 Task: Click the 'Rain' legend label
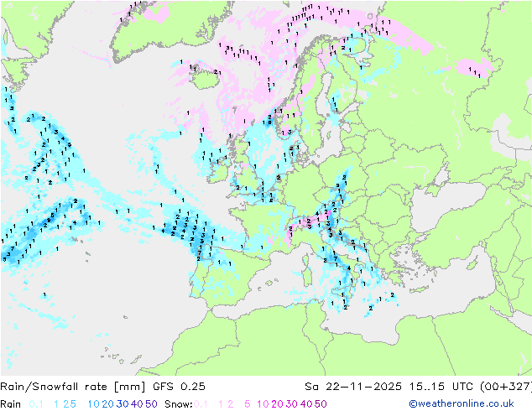click(x=11, y=404)
